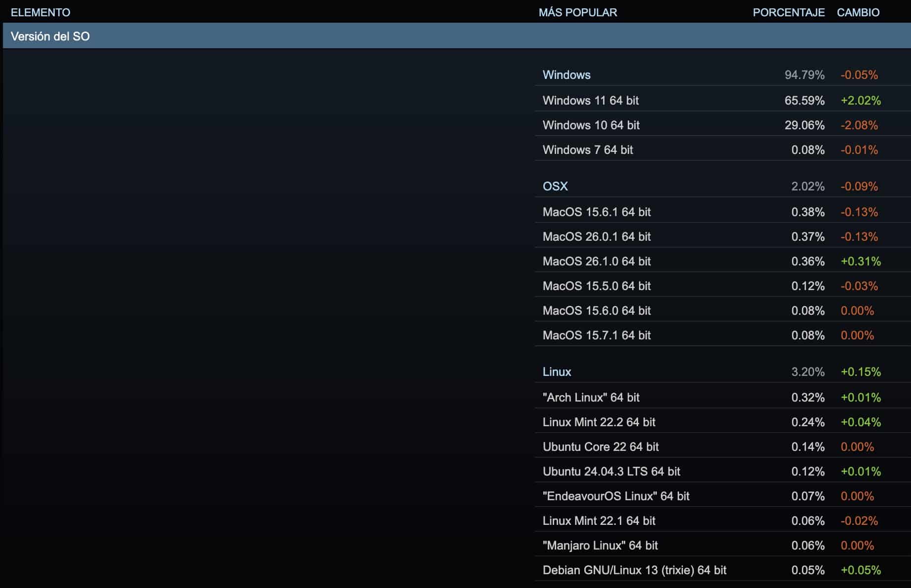Click the MacOS 26.0.1 64 bit row

coord(723,236)
